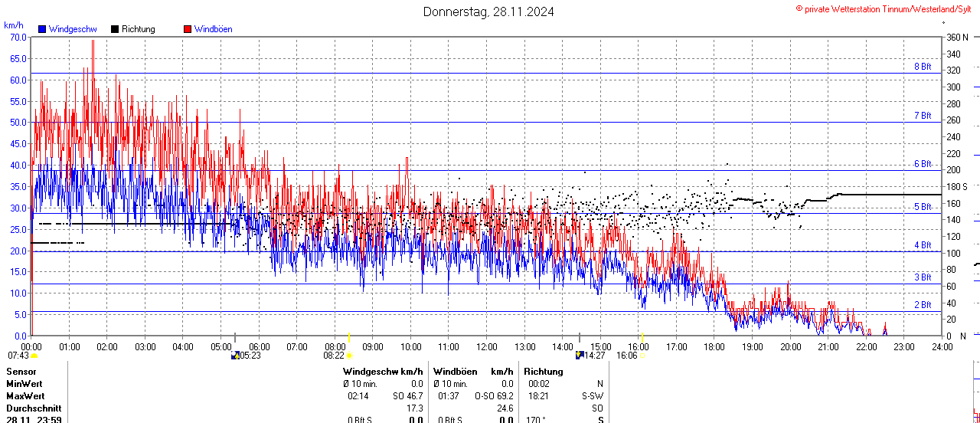Click the 4 Bft scale label

pos(923,245)
